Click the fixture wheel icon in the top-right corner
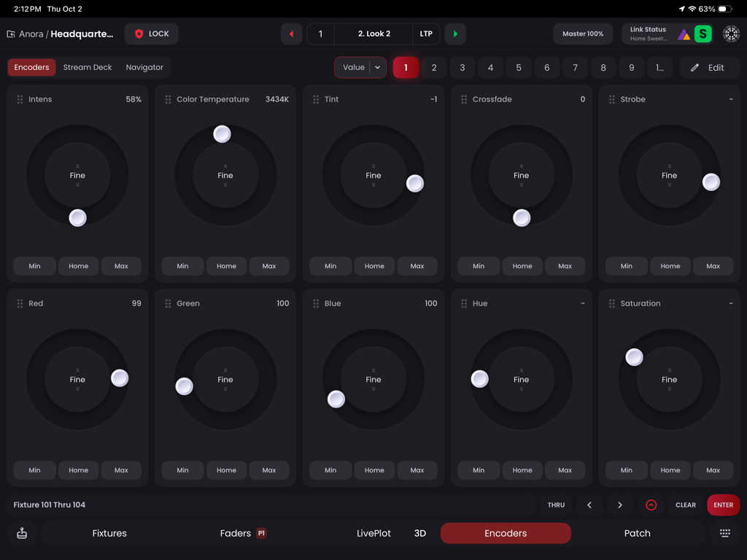747x560 pixels. click(729, 34)
